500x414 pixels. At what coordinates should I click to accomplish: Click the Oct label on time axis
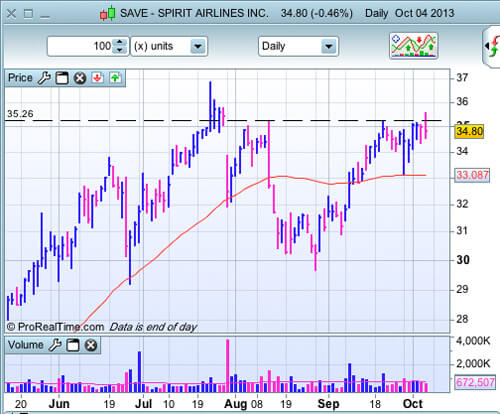413,404
